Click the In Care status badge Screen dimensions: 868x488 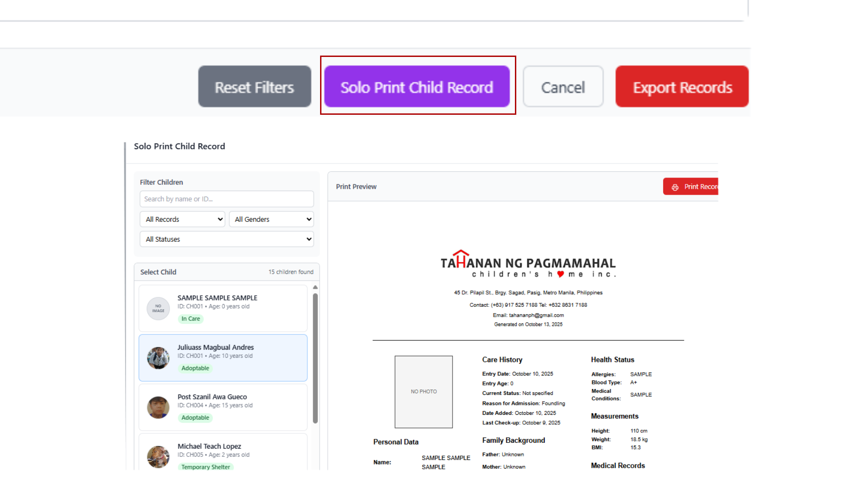190,319
